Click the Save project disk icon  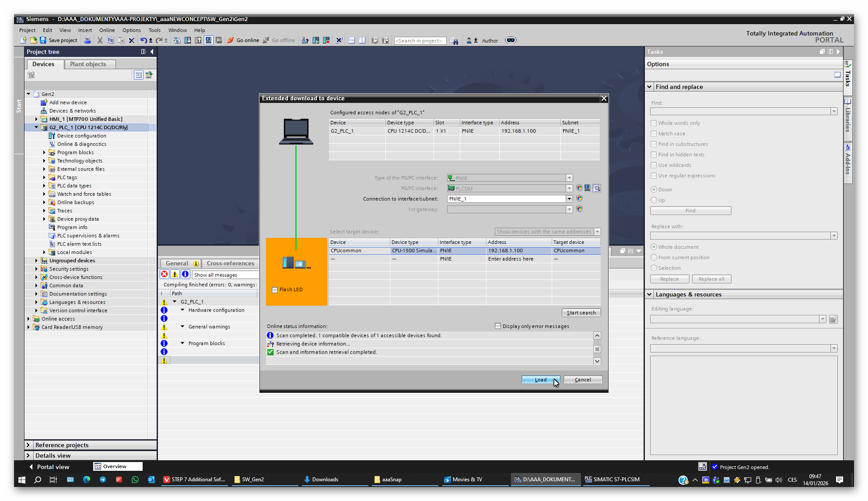coord(43,40)
